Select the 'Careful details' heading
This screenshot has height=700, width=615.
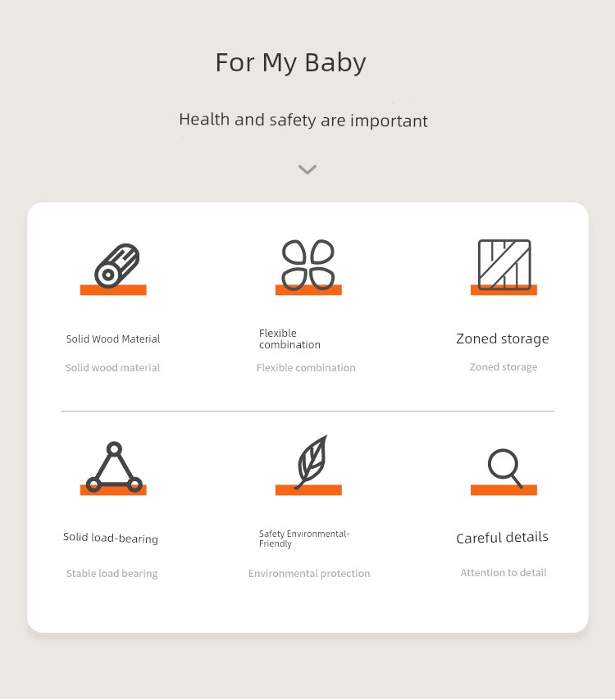click(x=502, y=538)
